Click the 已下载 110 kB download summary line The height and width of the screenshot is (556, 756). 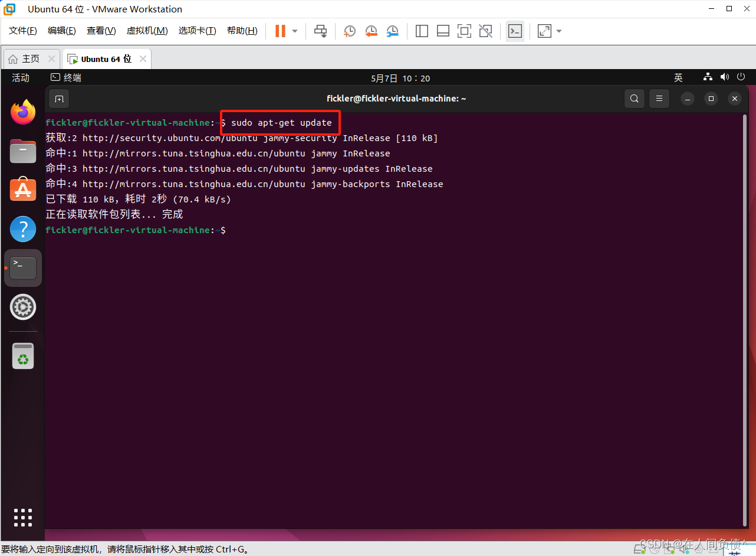point(139,199)
